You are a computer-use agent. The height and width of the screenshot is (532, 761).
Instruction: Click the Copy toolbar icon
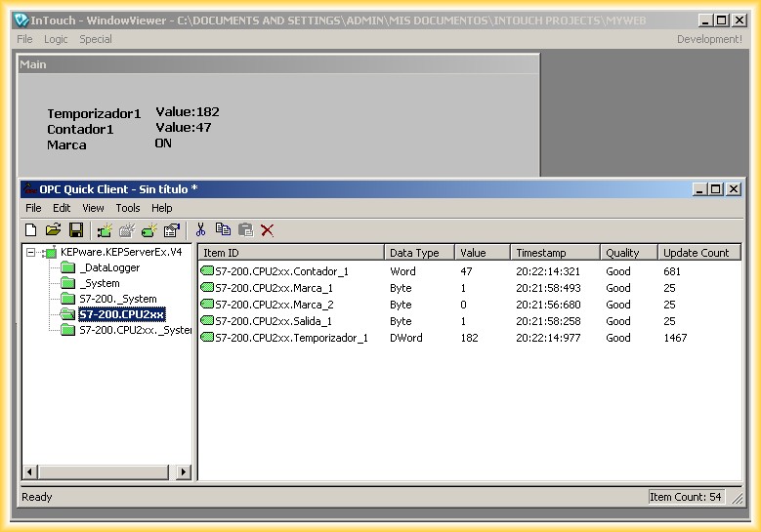(223, 230)
